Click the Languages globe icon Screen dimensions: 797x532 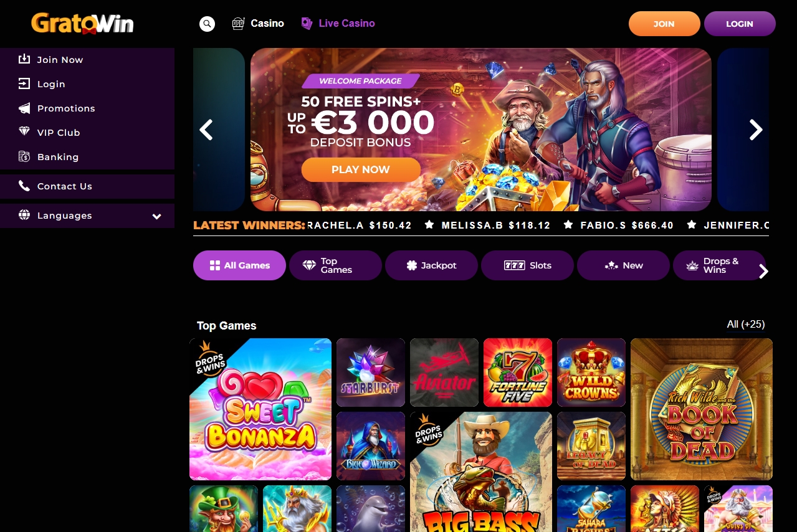[24, 215]
